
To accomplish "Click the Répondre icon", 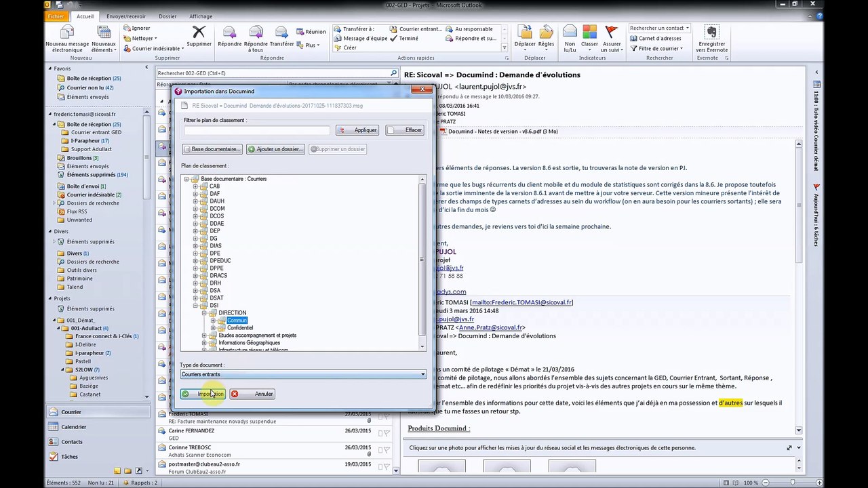I will pos(229,32).
